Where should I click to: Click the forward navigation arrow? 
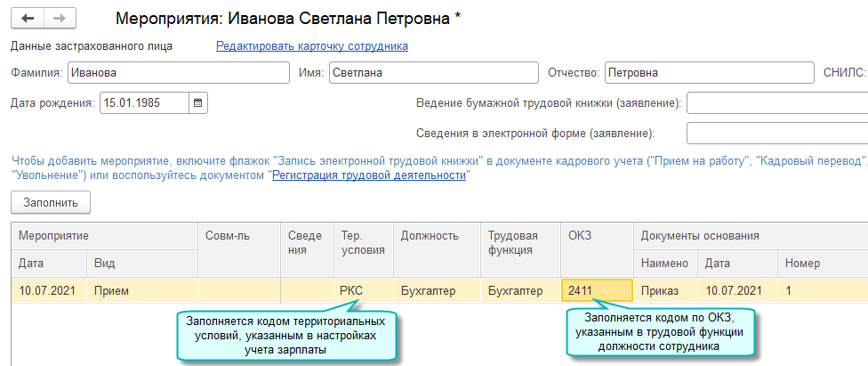(x=59, y=18)
